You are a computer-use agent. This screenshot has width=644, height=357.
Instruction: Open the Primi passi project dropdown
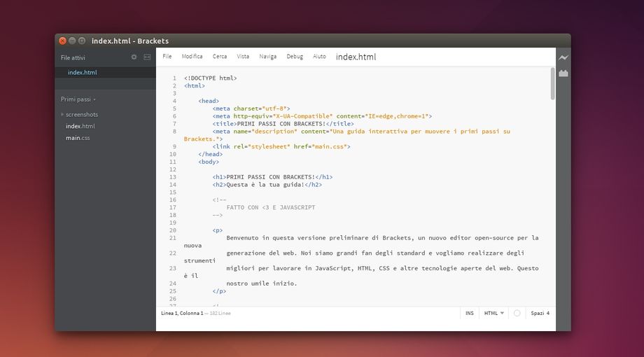(x=78, y=99)
